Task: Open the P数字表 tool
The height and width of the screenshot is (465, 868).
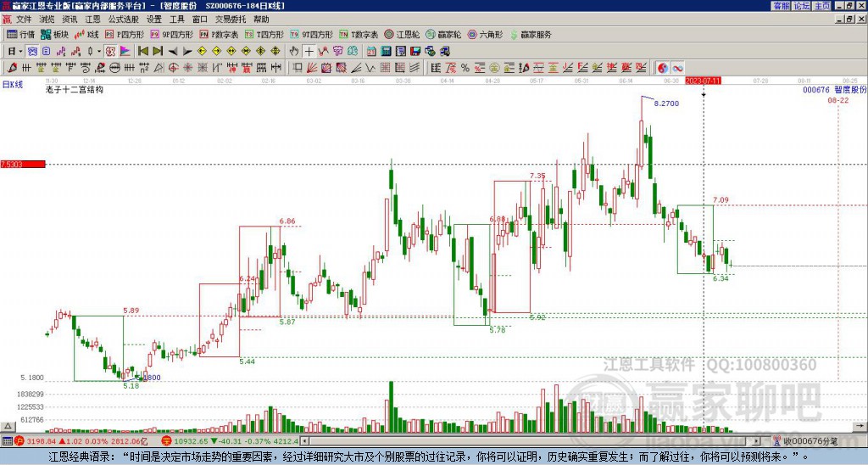Action: (219, 34)
